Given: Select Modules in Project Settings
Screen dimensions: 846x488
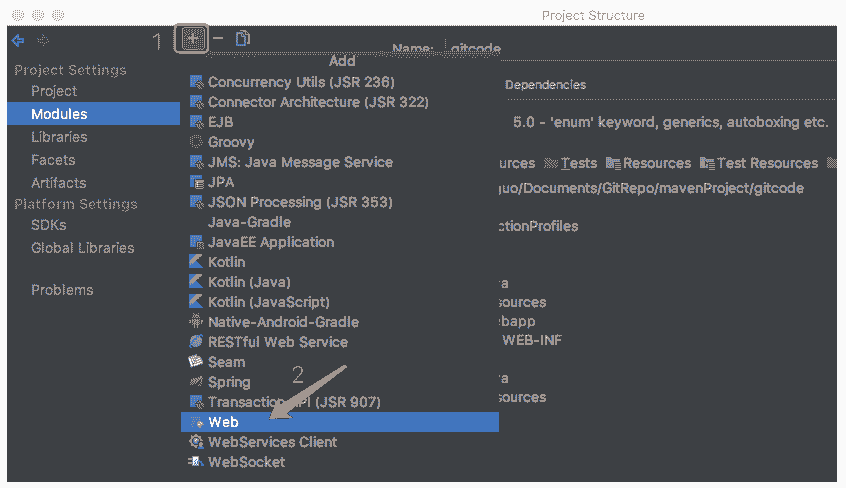Looking at the screenshot, I should (x=58, y=114).
